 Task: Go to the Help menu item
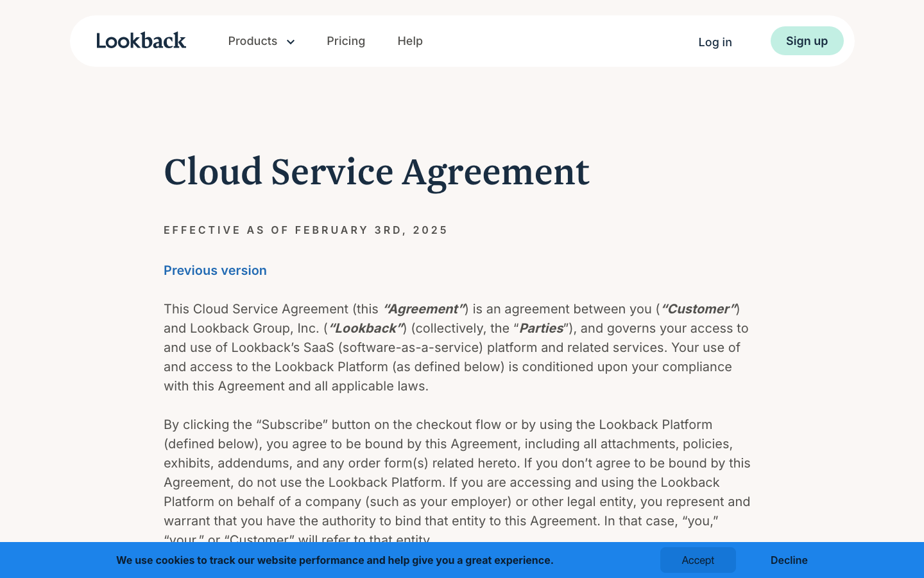pyautogui.click(x=410, y=41)
